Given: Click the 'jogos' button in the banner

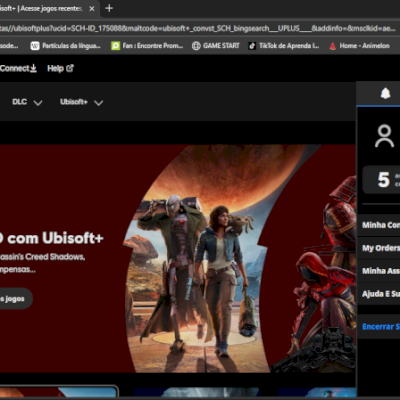Looking at the screenshot, I should pyautogui.click(x=16, y=299).
